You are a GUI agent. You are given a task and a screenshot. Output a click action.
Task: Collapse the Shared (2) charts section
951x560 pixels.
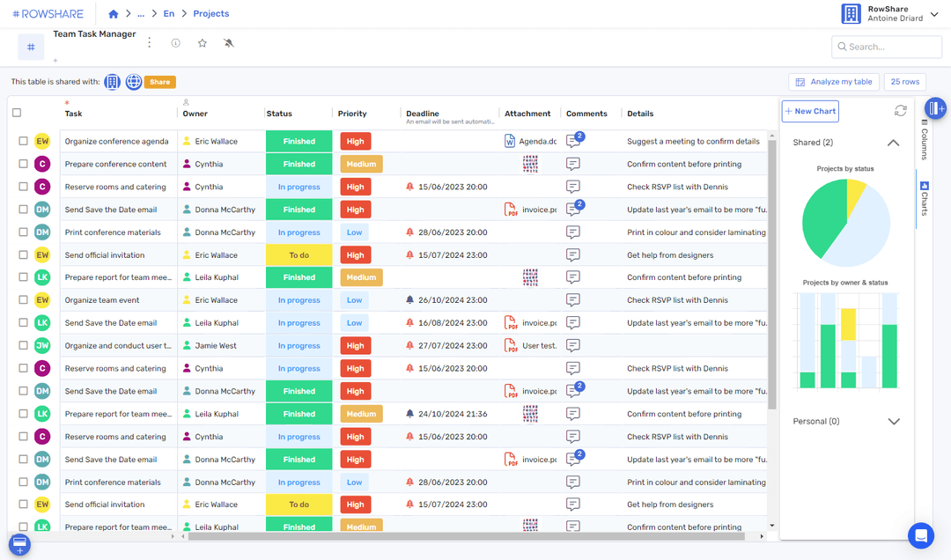893,142
